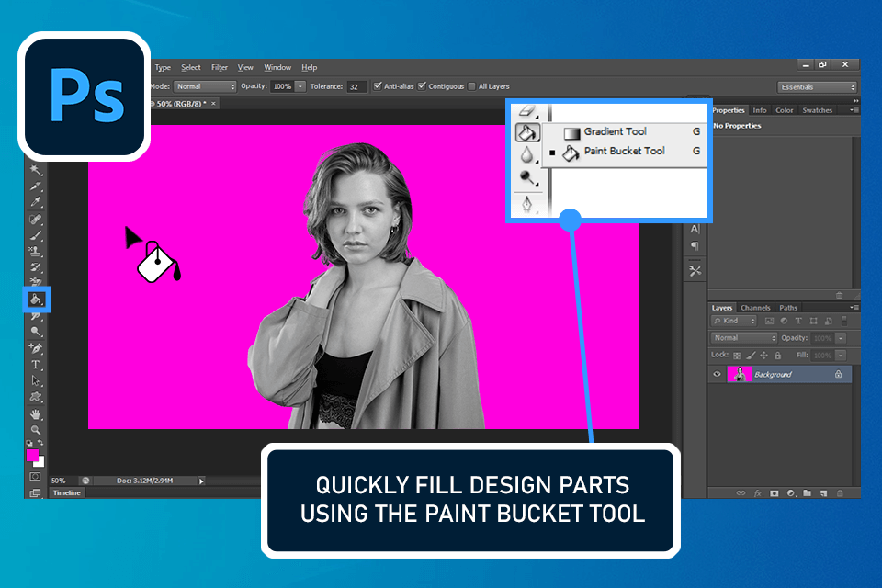This screenshot has height=588, width=882.
Task: Select the Brush tool
Action: 36,235
